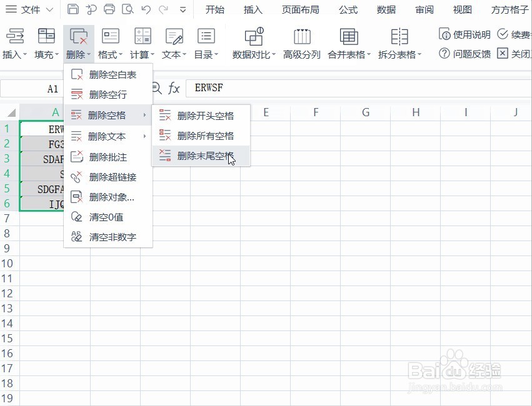
Task: Open the 文本 tool dropdown
Action: tap(174, 44)
